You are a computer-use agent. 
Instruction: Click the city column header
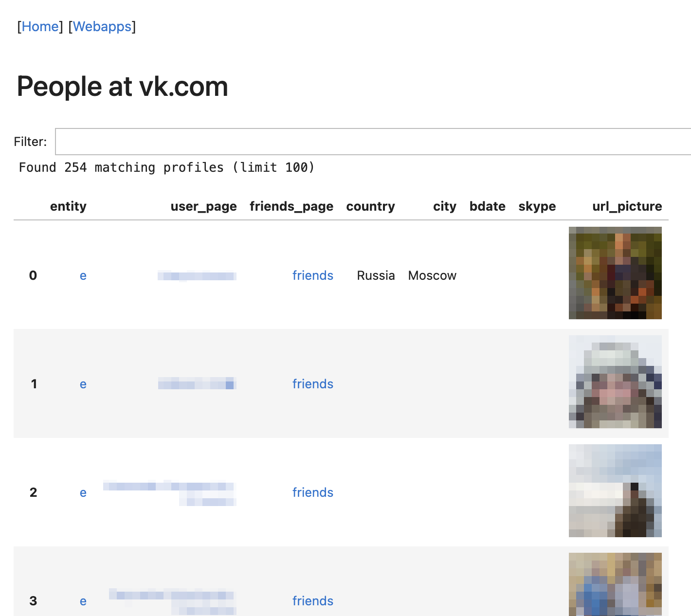point(445,207)
